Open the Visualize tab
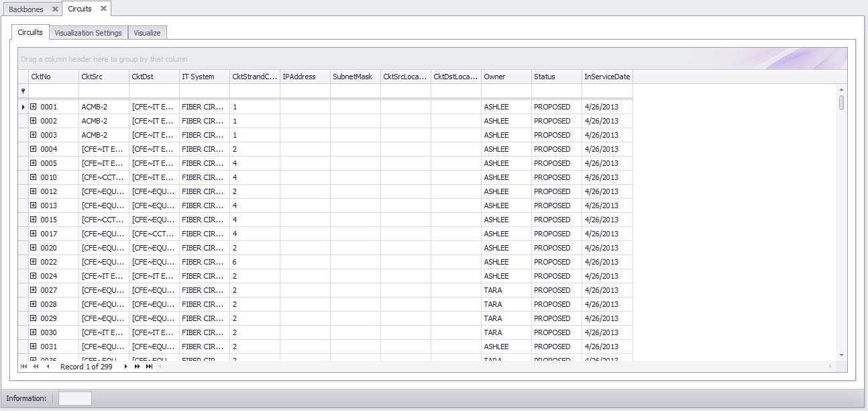This screenshot has width=868, height=411. click(147, 33)
